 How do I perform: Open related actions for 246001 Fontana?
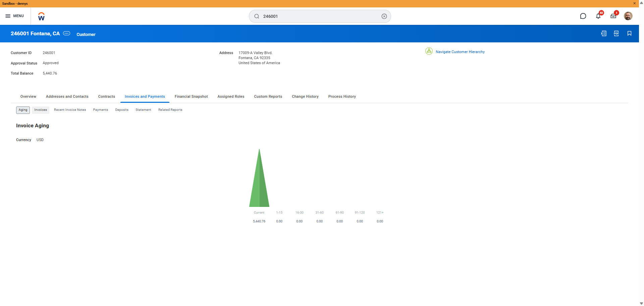(x=67, y=33)
